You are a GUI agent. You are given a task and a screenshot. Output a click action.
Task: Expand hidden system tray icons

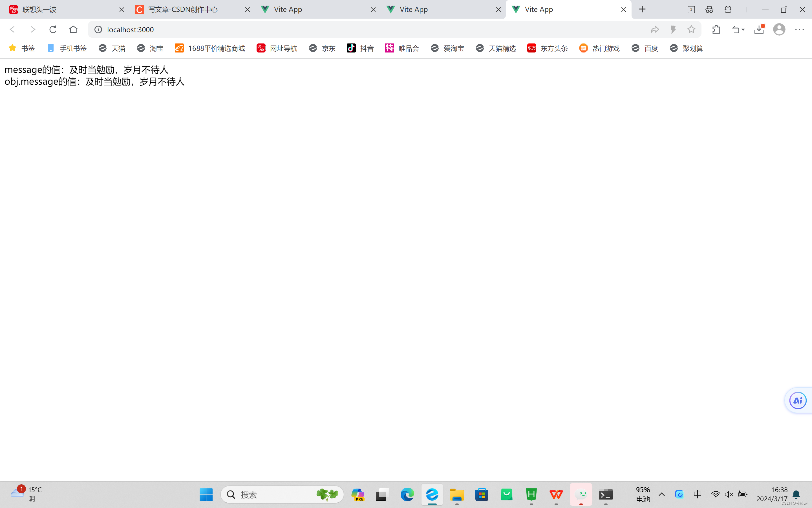[662, 494]
